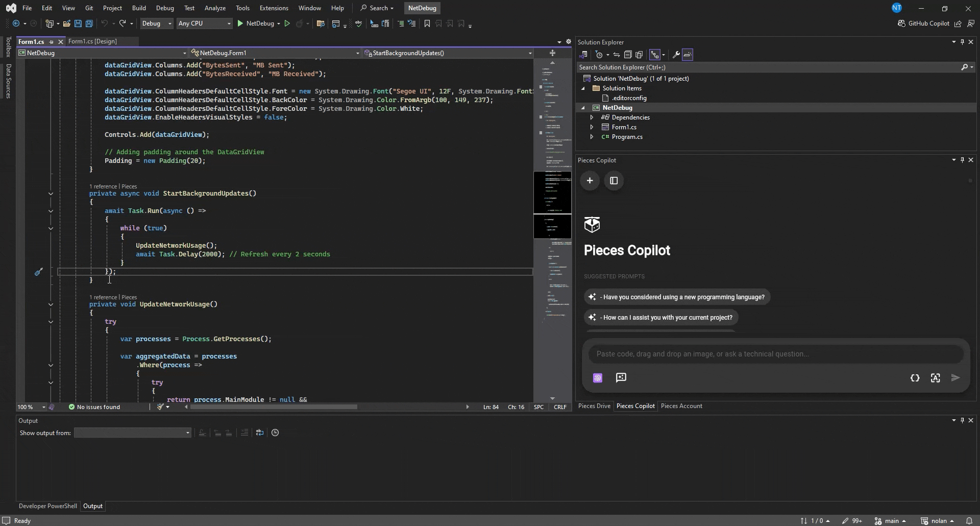Screen dimensions: 980x526
Task: Click the chat message icon in Pieces input
Action: (x=621, y=378)
